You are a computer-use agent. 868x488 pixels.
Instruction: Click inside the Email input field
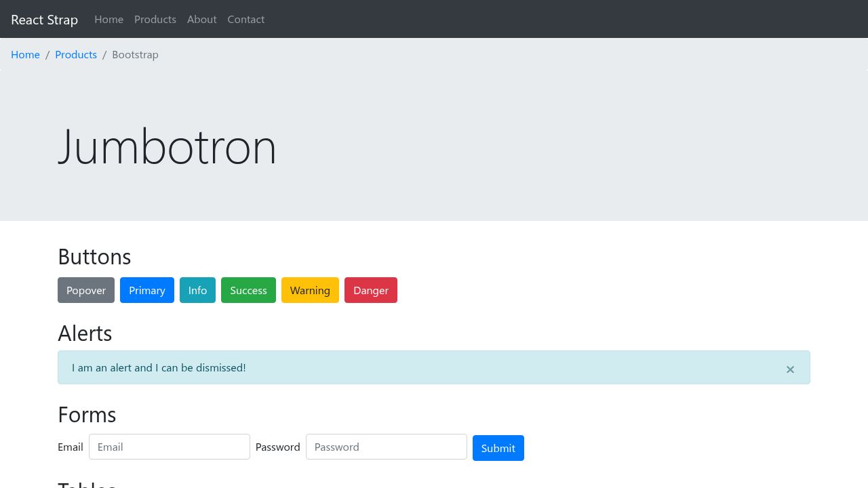click(170, 447)
